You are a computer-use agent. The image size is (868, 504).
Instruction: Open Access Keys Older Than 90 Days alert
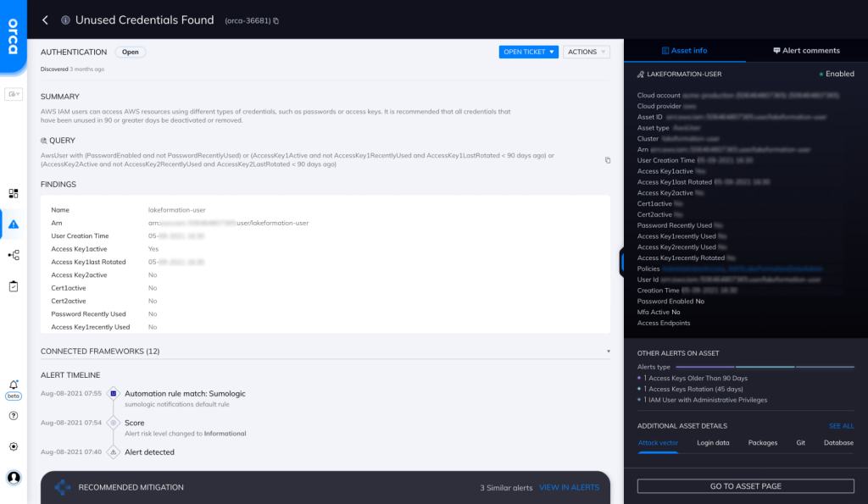pos(698,379)
